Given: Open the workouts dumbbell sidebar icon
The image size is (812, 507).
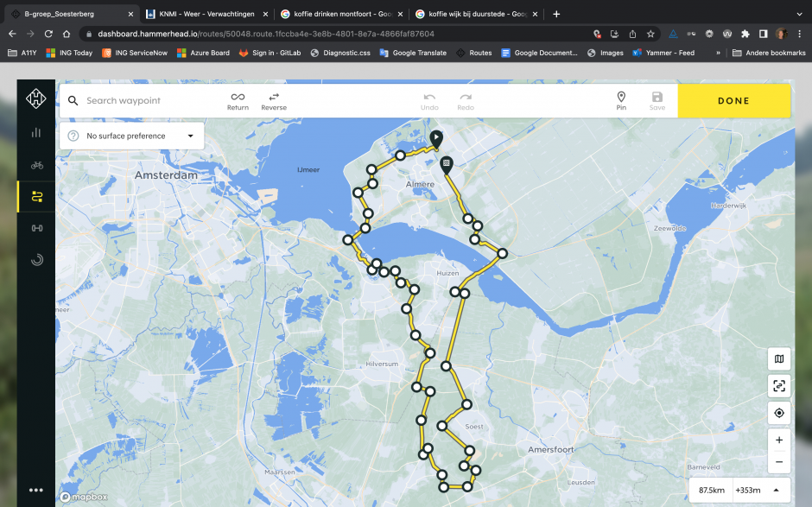Looking at the screenshot, I should tap(37, 228).
